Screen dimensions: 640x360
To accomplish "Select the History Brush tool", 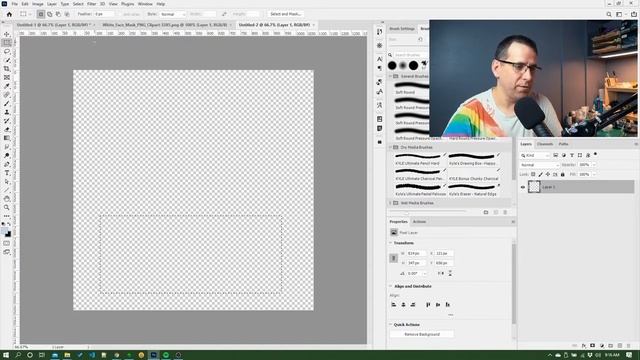I will [7, 121].
